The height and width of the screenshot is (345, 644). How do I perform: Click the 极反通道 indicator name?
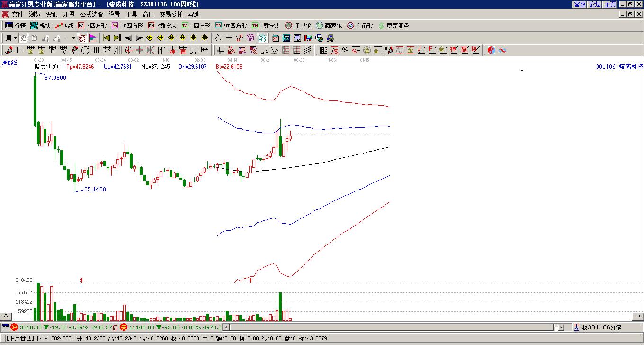(x=46, y=67)
